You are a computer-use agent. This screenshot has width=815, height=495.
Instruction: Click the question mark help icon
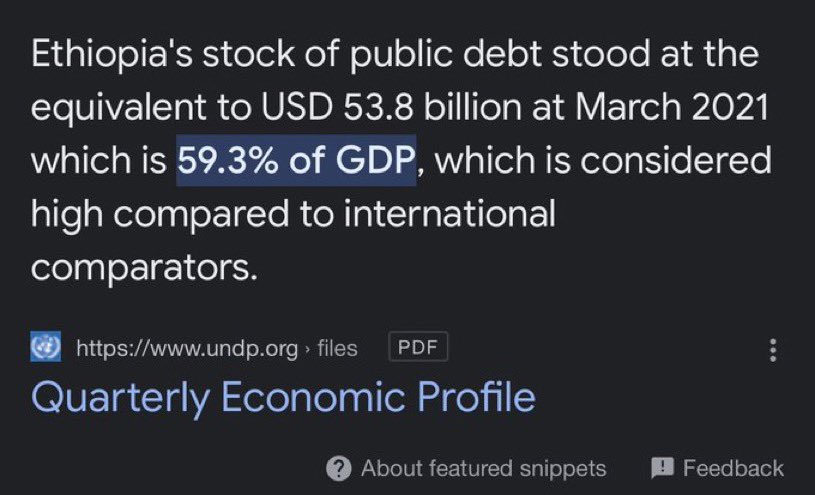(x=339, y=468)
